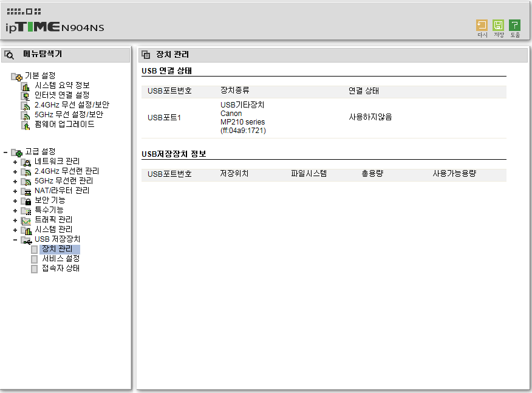Open 시스템 관리 menu label
The image size is (532, 393).
click(x=53, y=230)
